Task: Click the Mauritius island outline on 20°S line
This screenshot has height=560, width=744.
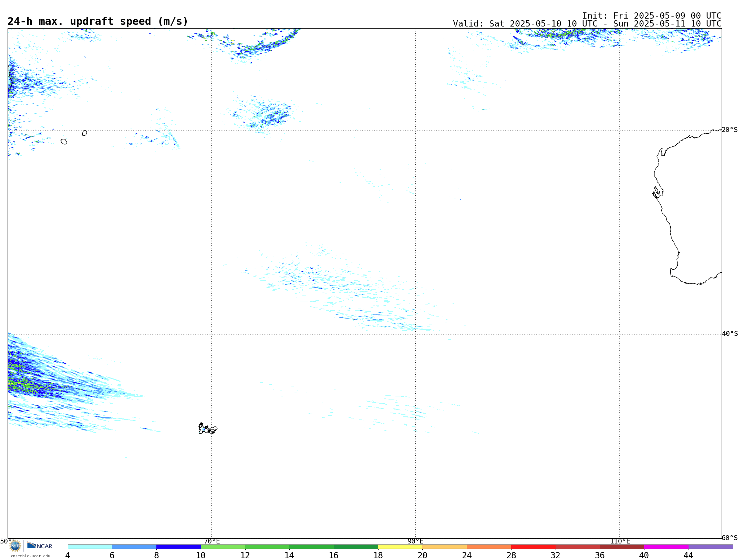Action: 84,133
